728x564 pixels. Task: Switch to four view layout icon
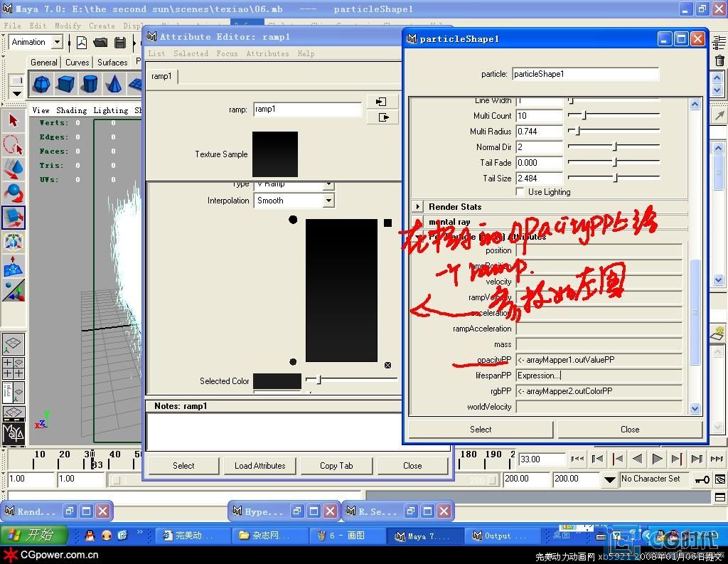(x=13, y=367)
